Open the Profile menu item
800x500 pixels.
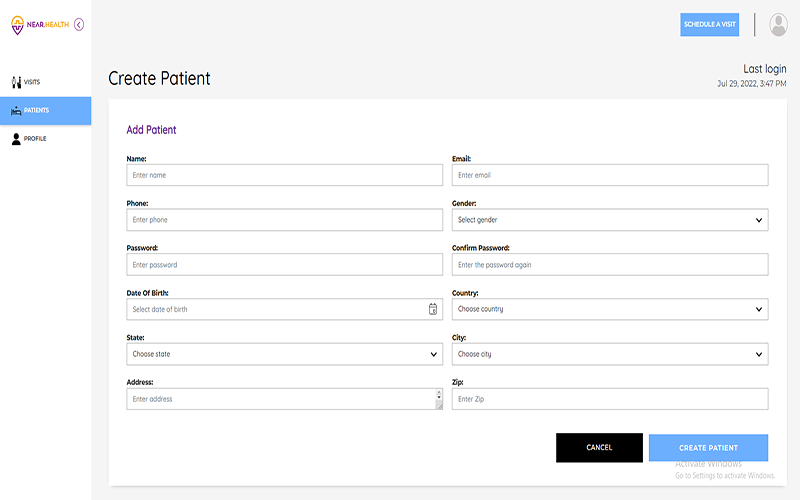(x=35, y=139)
